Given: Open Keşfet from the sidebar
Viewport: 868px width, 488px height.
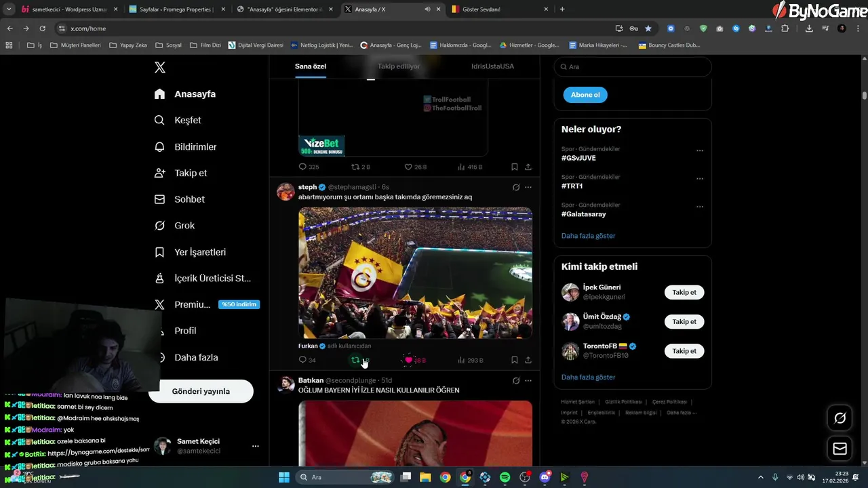Looking at the screenshot, I should click(178, 120).
